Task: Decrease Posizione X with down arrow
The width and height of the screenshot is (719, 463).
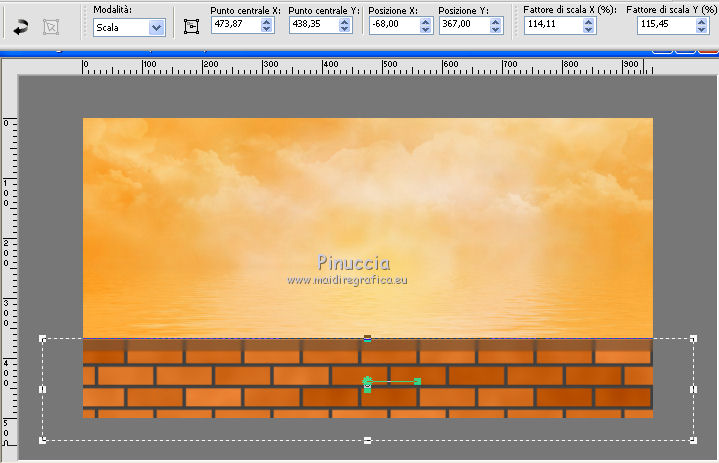Action: (426, 29)
